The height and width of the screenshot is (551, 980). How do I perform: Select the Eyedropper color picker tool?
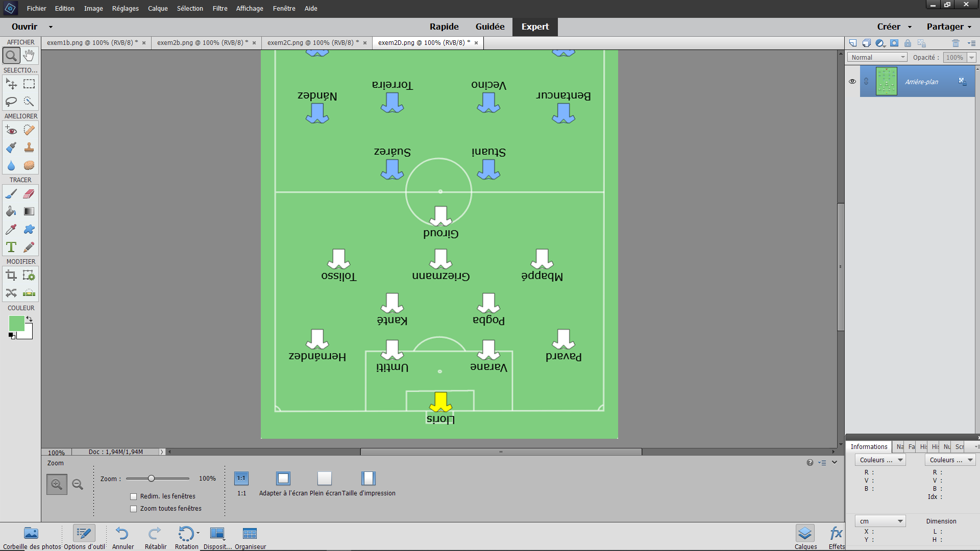[11, 229]
